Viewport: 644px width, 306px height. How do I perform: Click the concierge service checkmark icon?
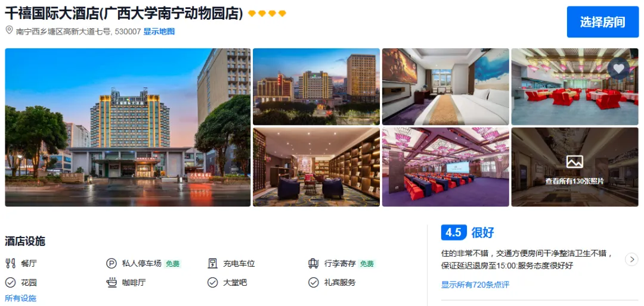[x=314, y=283]
